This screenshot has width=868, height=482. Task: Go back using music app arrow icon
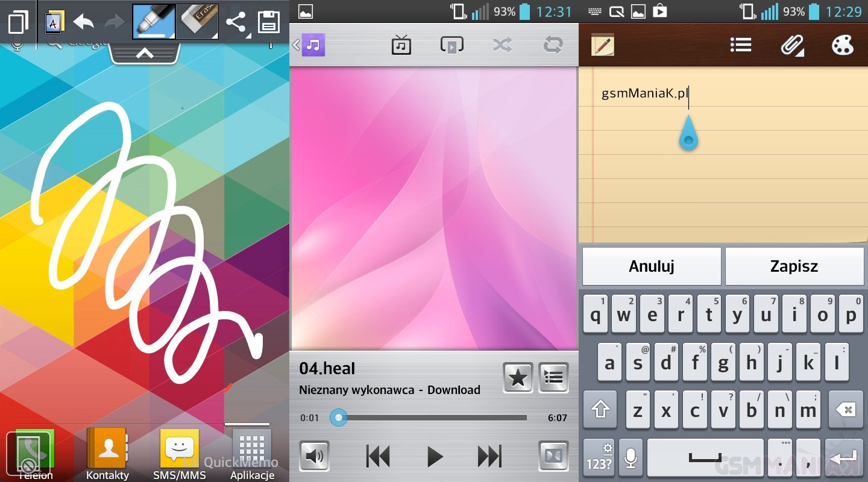[x=296, y=45]
